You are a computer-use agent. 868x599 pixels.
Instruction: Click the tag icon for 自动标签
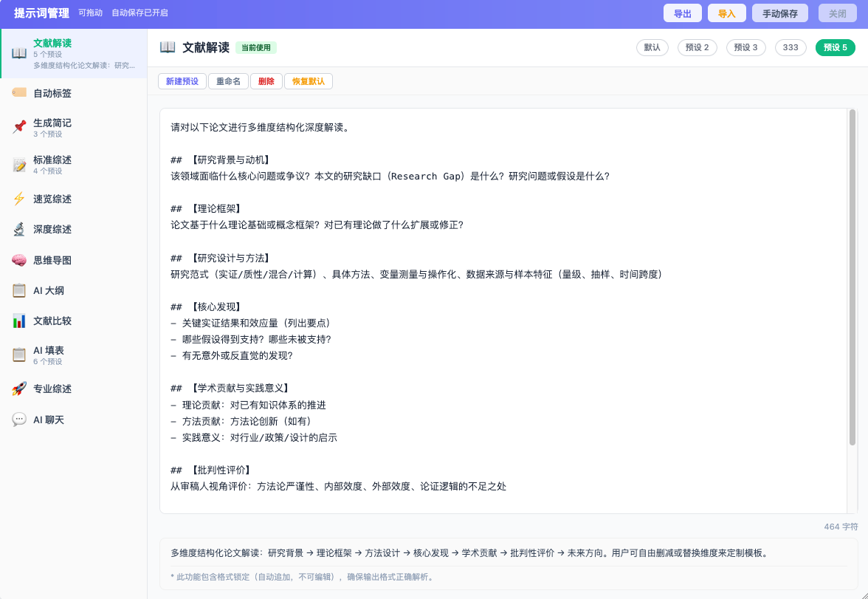click(19, 92)
